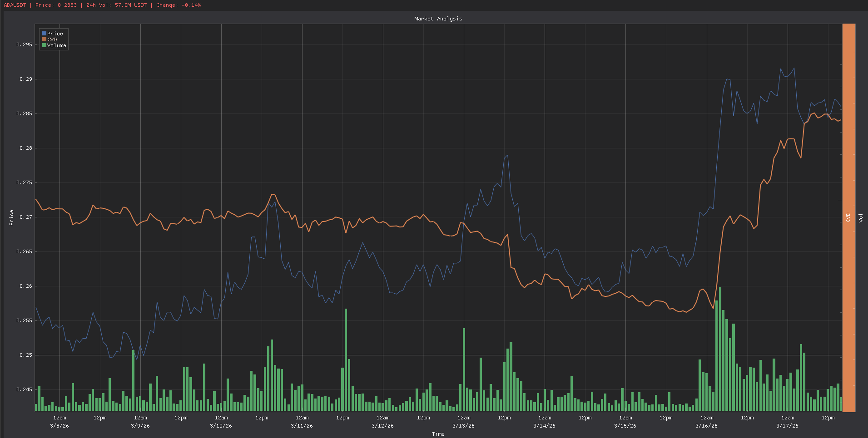
Task: Click the 3/10/26 date label
Action: pos(221,426)
